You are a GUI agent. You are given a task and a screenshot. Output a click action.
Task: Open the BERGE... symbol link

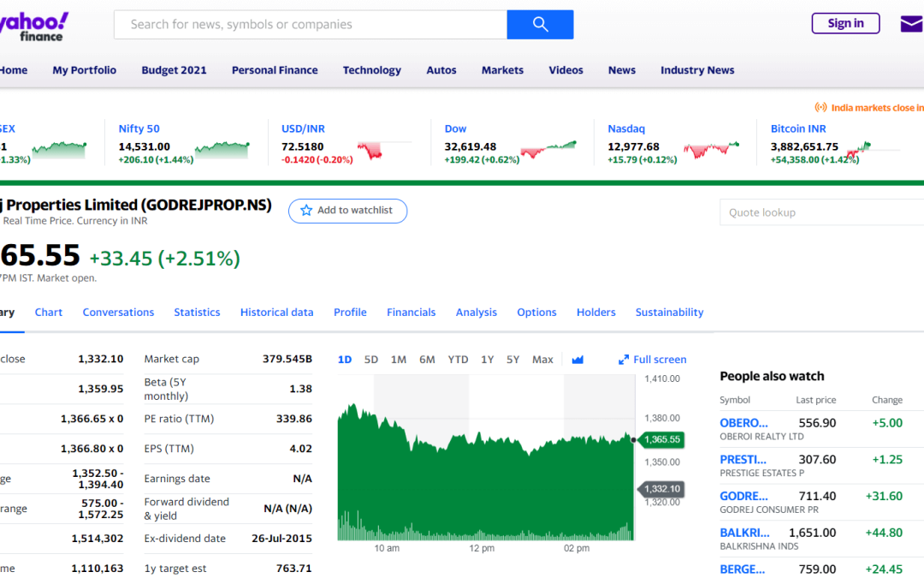(x=743, y=569)
